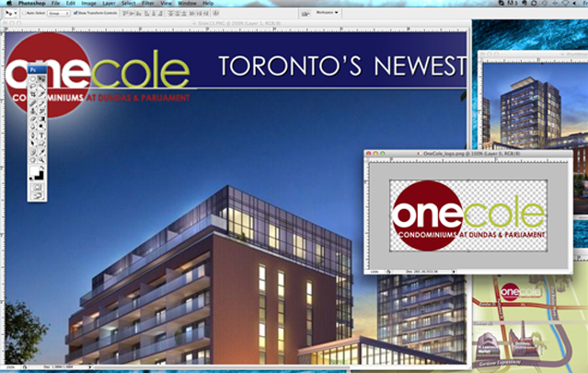Viewport: 588px width, 373px height.
Task: Open the Photoshop application menu
Action: coord(31,3)
